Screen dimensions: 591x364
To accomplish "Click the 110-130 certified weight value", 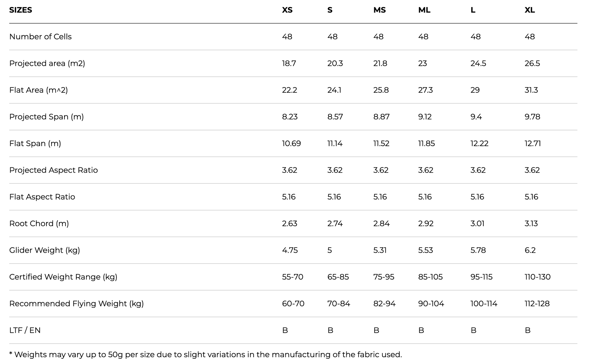I will [x=538, y=277].
